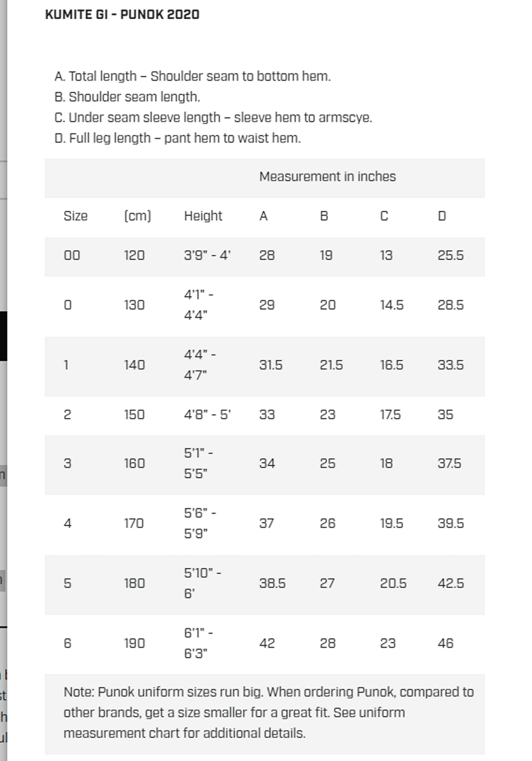Click the 'D. Full leg length' line
Screen dimensions: 532x761
pos(177,138)
